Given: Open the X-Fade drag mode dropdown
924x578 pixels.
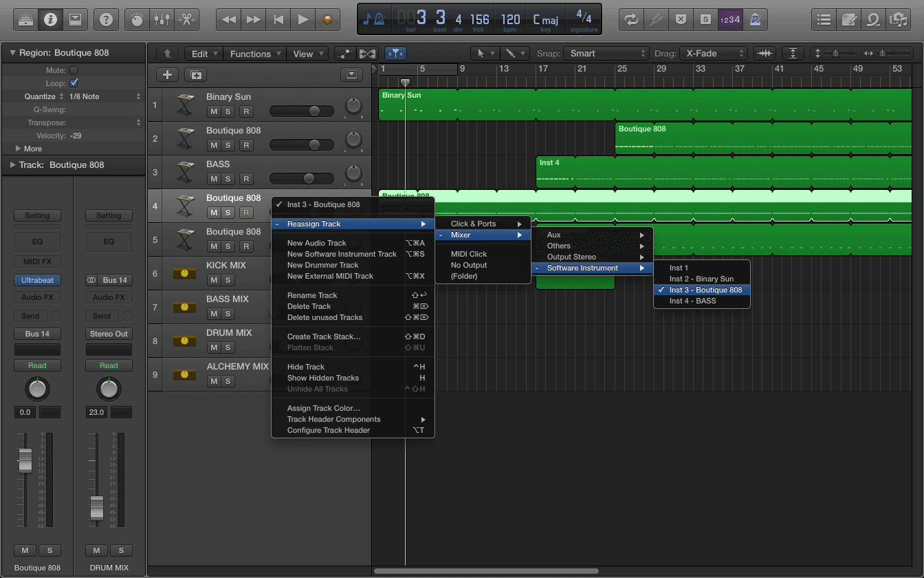Looking at the screenshot, I should [714, 53].
